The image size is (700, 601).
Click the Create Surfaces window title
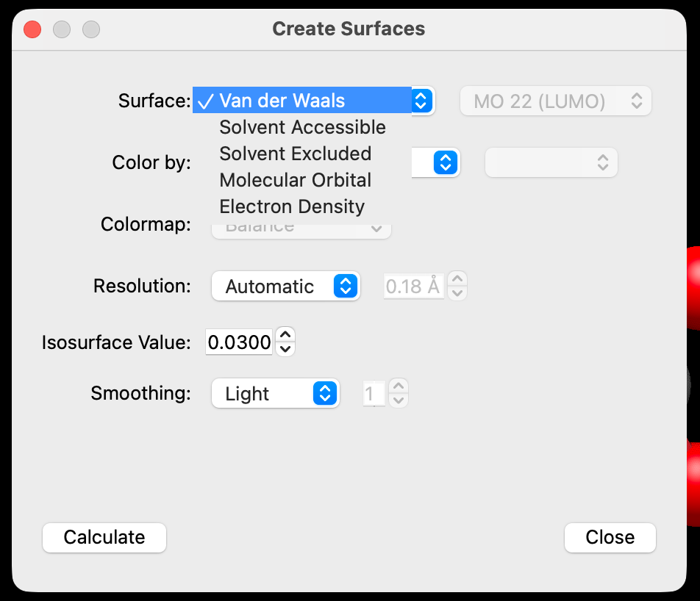pyautogui.click(x=349, y=29)
